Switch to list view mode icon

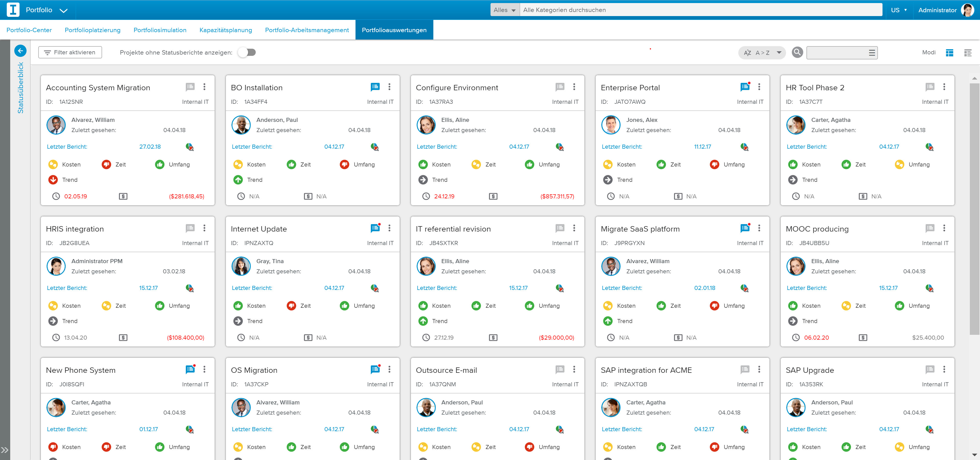(x=967, y=53)
